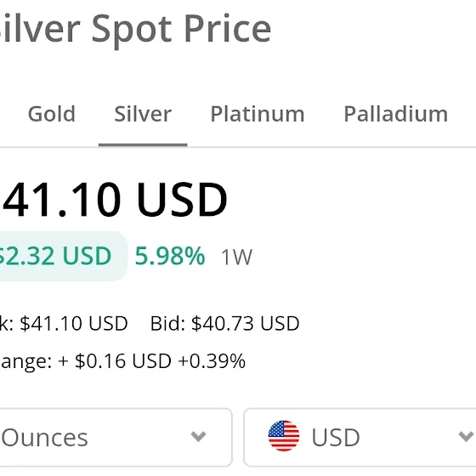Click USD text in currency selector
This screenshot has width=476, height=476.
click(x=336, y=438)
